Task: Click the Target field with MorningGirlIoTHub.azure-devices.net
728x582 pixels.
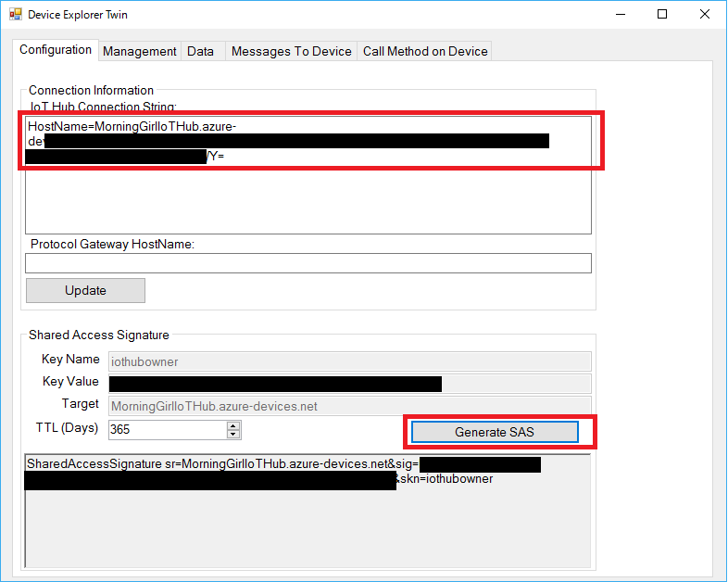Action: (x=349, y=406)
